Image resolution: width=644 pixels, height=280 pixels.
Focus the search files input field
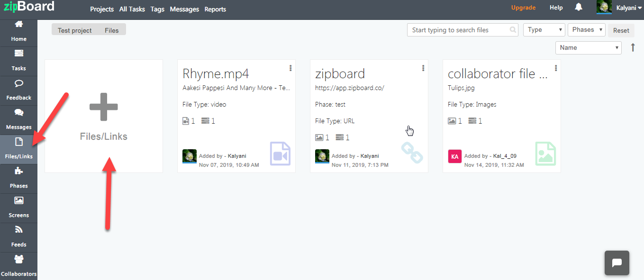(x=463, y=30)
